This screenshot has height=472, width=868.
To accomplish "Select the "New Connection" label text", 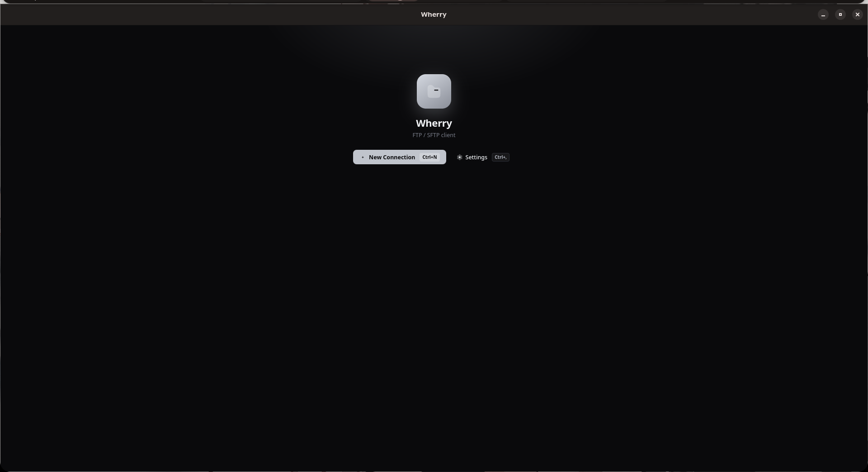I will click(392, 157).
